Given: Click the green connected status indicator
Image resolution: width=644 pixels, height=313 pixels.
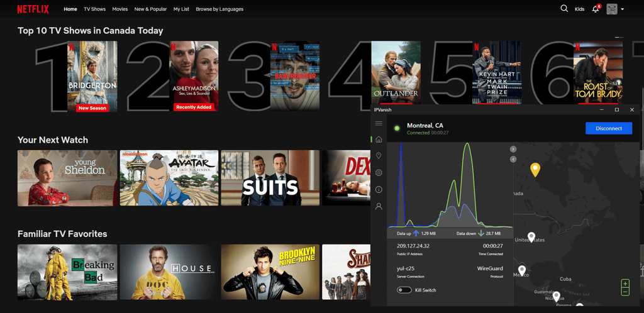Looking at the screenshot, I should (397, 128).
